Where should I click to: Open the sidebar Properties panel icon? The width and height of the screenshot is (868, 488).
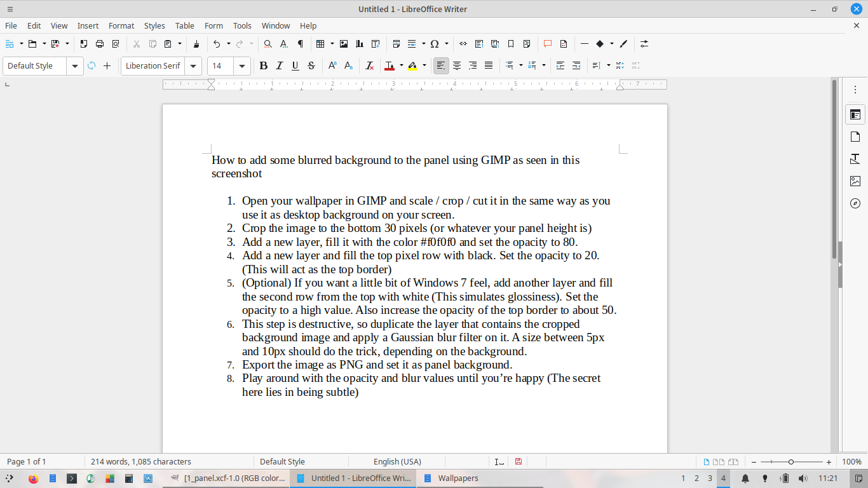click(x=855, y=115)
